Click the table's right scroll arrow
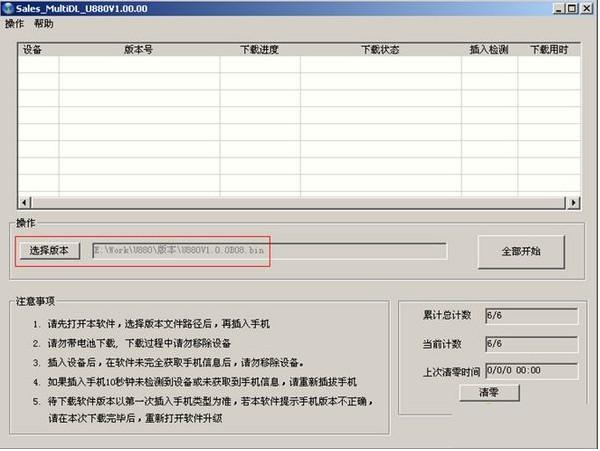This screenshot has height=451, width=600. [x=573, y=203]
